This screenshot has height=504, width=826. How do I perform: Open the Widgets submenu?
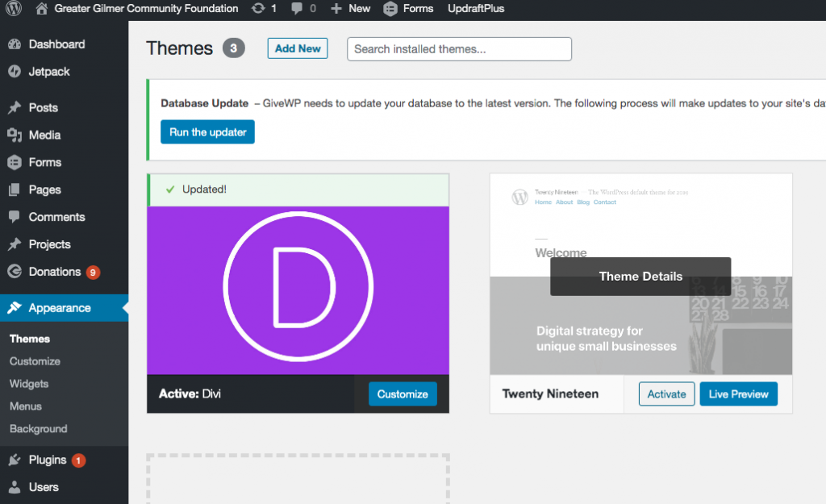pyautogui.click(x=29, y=384)
